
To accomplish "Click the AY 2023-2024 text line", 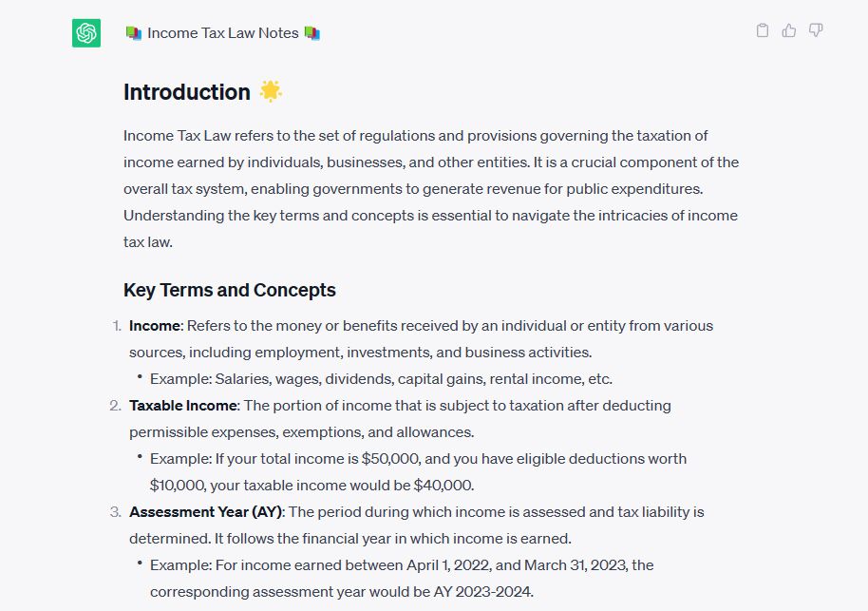I will pos(342,591).
